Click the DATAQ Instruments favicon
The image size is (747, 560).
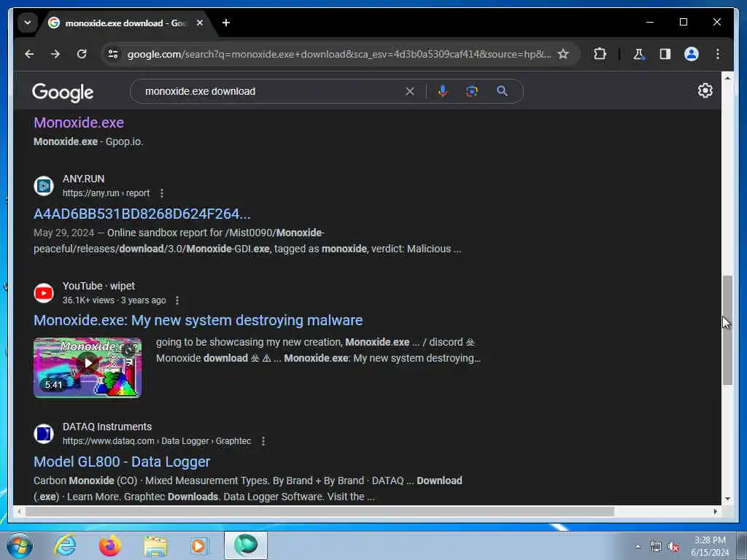click(44, 434)
